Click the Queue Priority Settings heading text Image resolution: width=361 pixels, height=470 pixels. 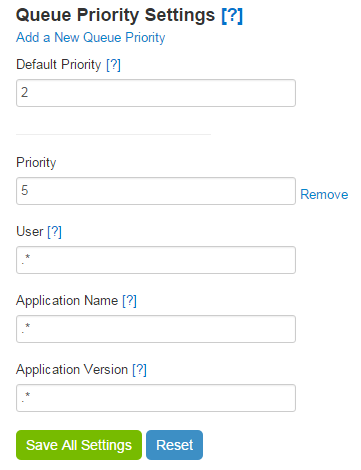click(116, 15)
